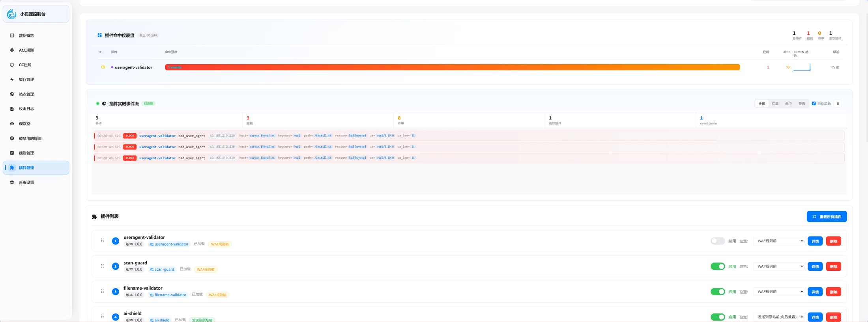The height and width of the screenshot is (322, 868).
Task: Open 详情 for filename-validator
Action: [x=815, y=292]
